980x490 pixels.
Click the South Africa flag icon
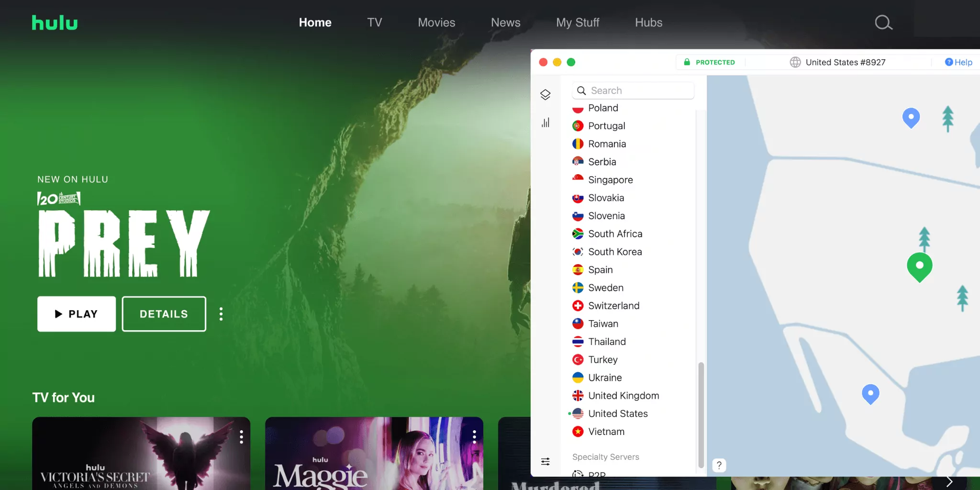[x=578, y=234]
